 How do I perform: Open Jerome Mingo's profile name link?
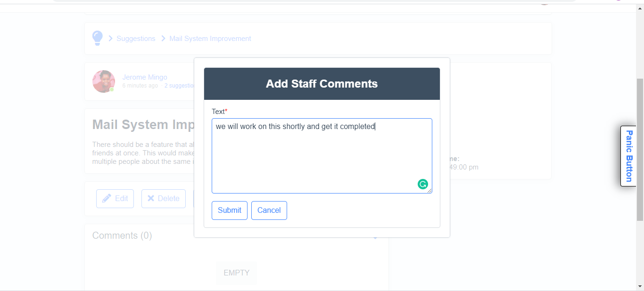coord(145,77)
